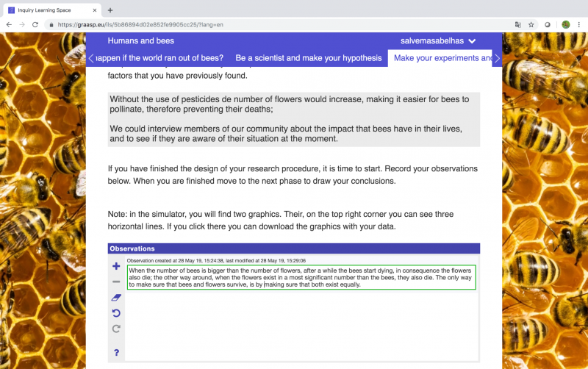588x369 pixels.
Task: Add a new observation with plus icon
Action: coord(116,266)
